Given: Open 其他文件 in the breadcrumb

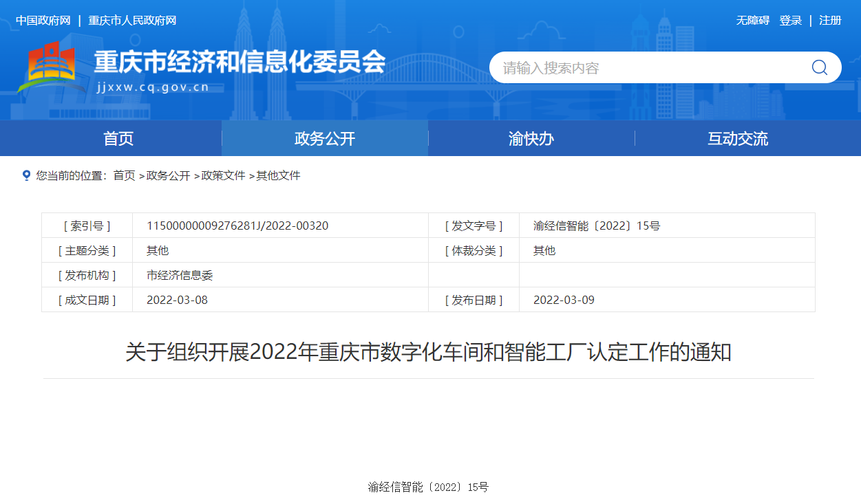Looking at the screenshot, I should click(278, 175).
